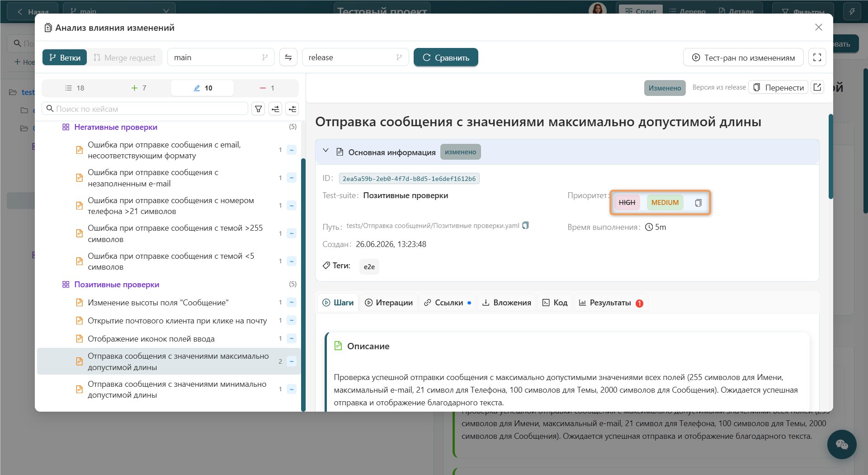The height and width of the screenshot is (475, 868).
Task: Open the Вложения tab
Action: click(507, 303)
